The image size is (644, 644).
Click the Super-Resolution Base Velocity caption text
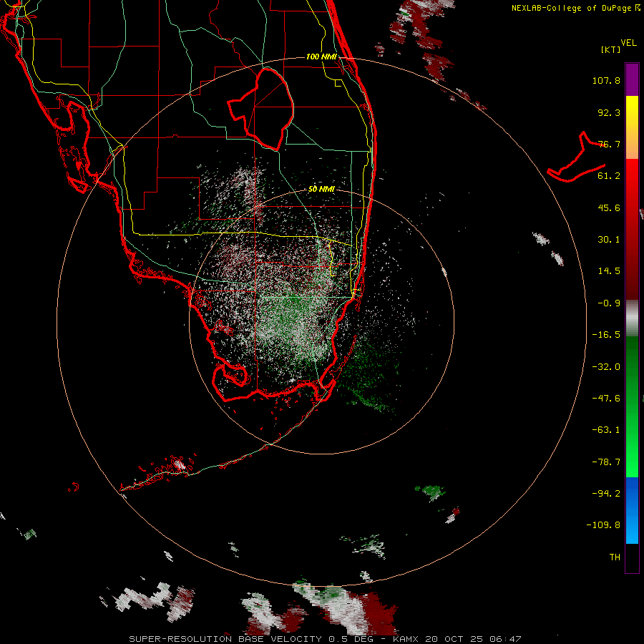coord(326,639)
